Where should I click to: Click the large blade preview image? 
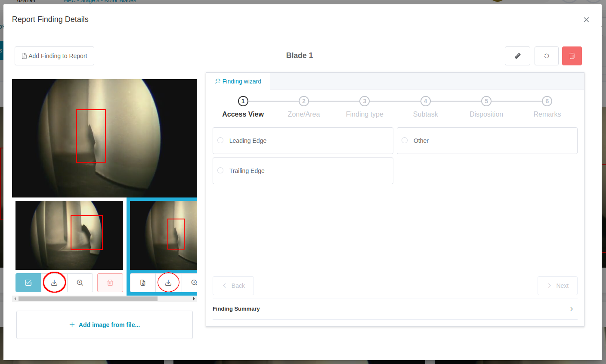click(x=105, y=138)
